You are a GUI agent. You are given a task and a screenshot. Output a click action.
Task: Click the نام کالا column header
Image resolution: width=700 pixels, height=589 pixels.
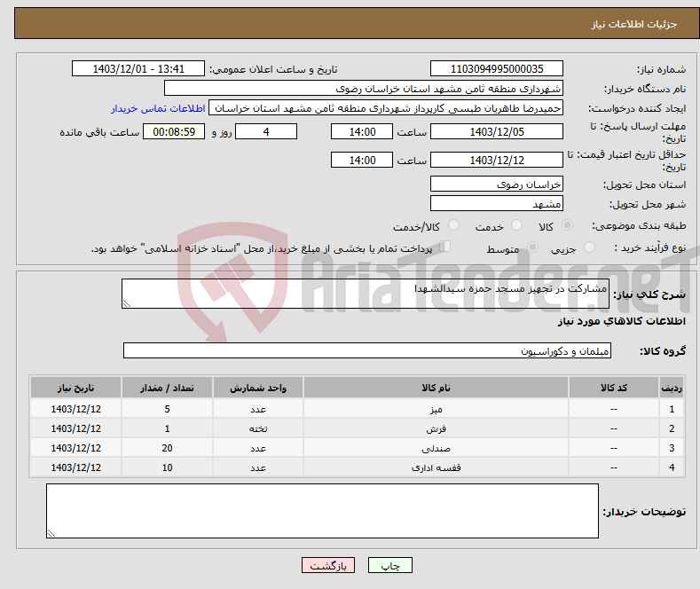coord(437,389)
